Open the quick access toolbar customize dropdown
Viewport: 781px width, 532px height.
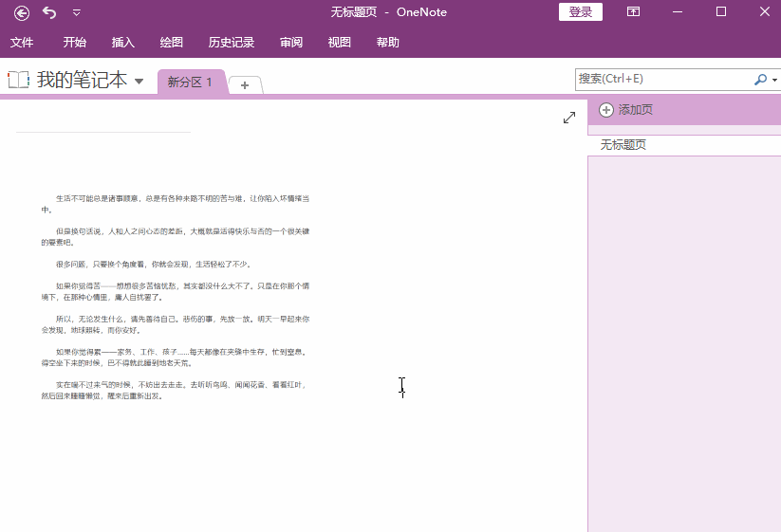77,12
